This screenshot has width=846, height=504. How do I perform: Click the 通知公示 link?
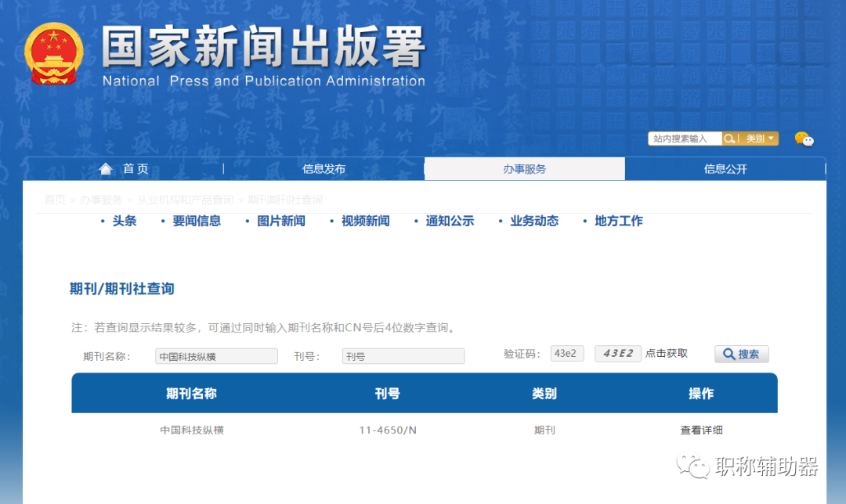click(450, 221)
